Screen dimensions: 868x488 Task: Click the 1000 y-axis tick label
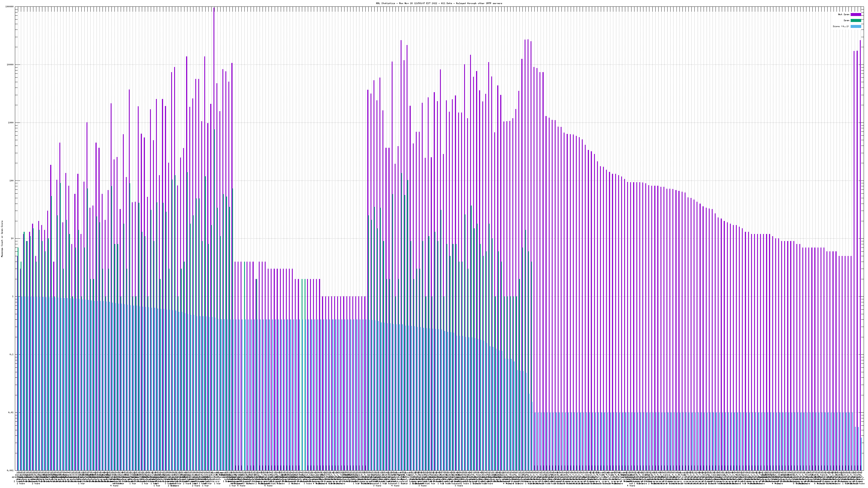pos(11,123)
